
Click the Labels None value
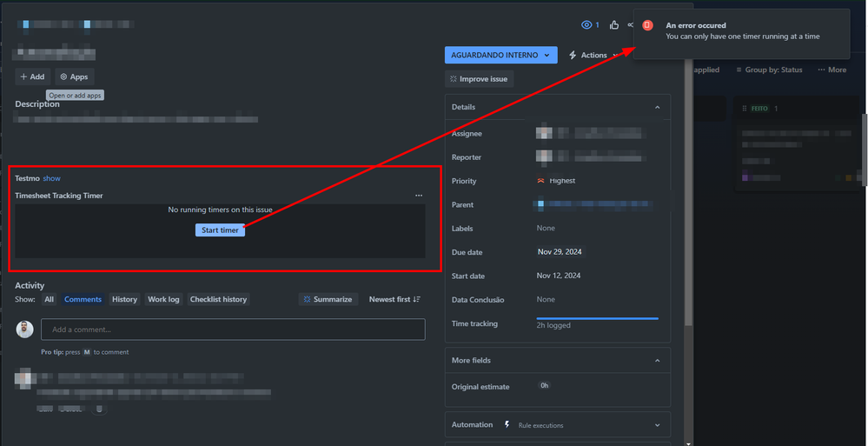point(546,229)
